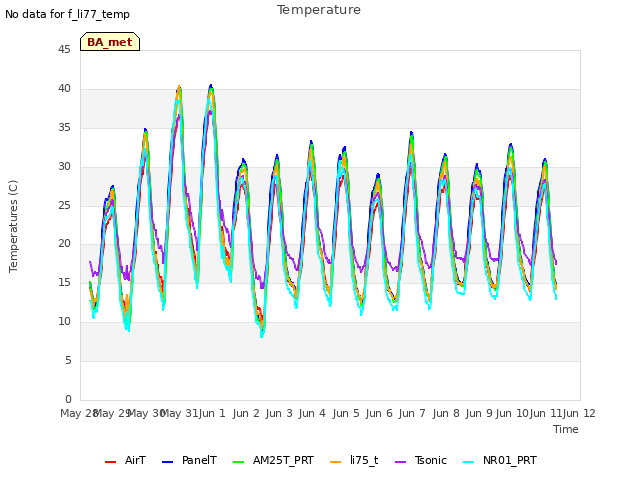The width and height of the screenshot is (640, 480).
Task: Click the 30 y-axis tick label
Action: click(x=64, y=166)
